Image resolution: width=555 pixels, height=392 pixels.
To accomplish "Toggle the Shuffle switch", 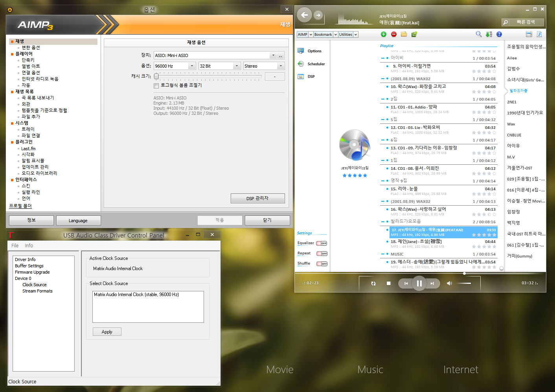I will 322,264.
